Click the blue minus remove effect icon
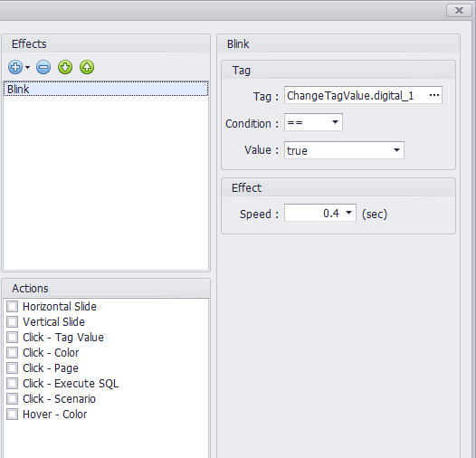The height and width of the screenshot is (458, 476). (43, 67)
